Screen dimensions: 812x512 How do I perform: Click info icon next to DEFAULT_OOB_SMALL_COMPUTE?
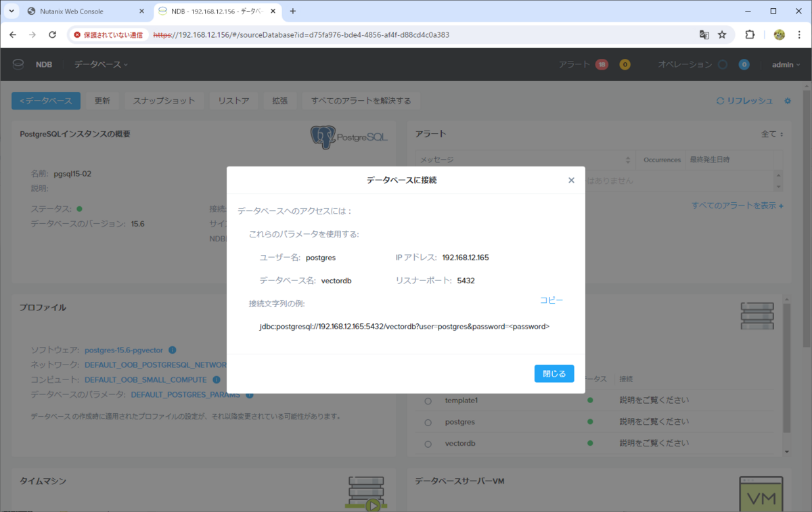(217, 380)
